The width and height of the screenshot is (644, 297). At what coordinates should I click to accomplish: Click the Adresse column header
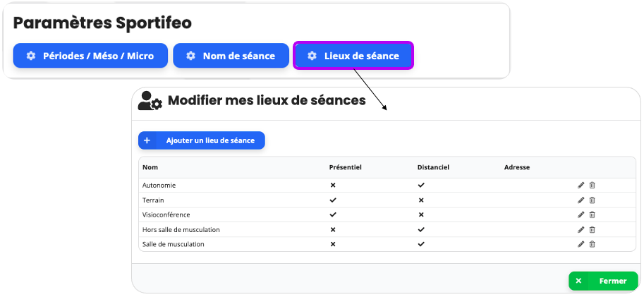516,167
